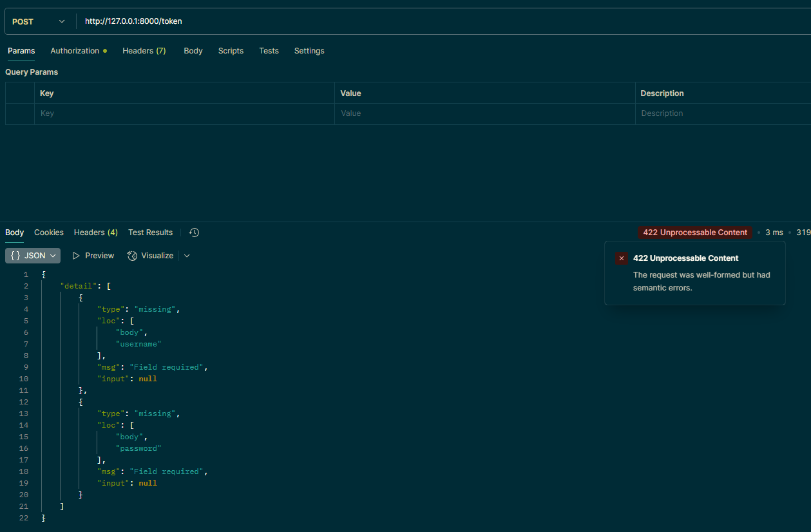Open the response Headers (4) tab

[x=96, y=233]
